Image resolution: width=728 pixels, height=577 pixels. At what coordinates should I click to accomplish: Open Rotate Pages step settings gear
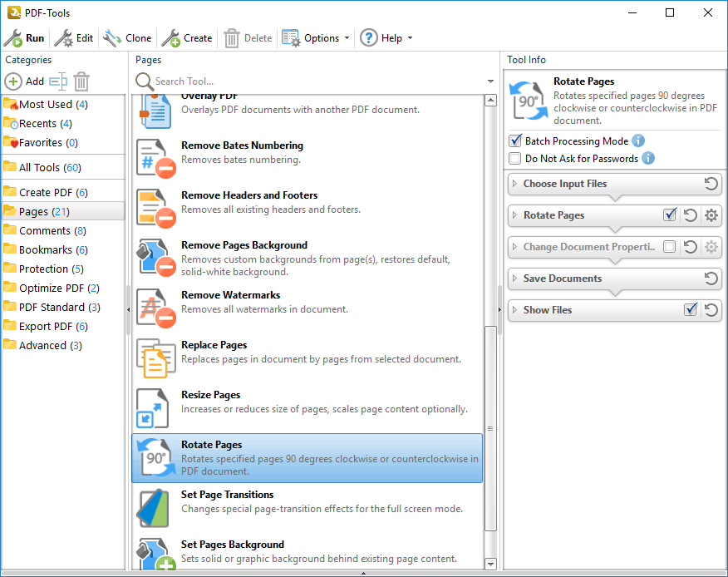[711, 215]
